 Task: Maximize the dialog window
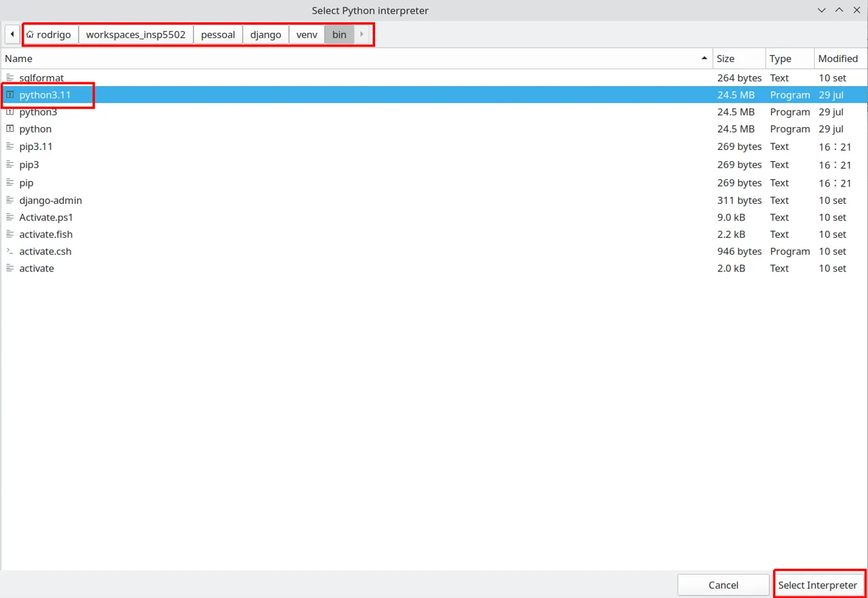[839, 10]
